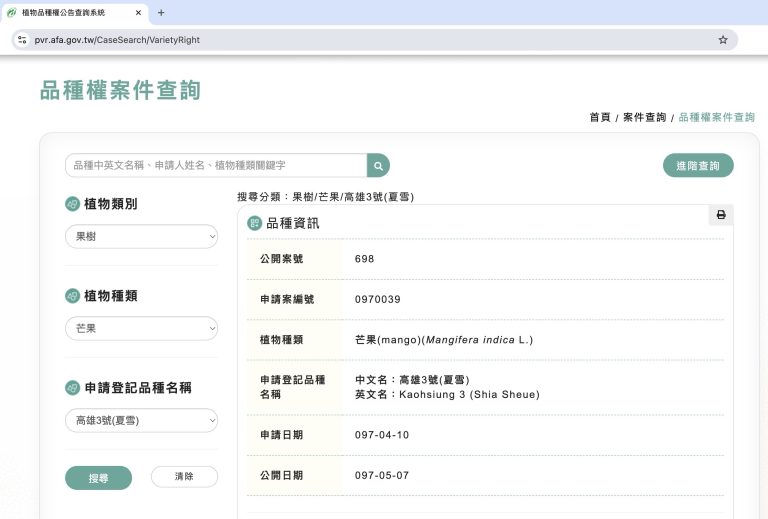Open a new browser tab with the plus button
768x519 pixels.
161,13
